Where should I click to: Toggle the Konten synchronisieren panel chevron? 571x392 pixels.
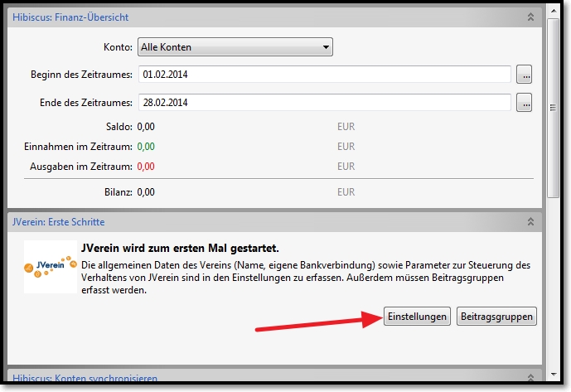pos(530,378)
